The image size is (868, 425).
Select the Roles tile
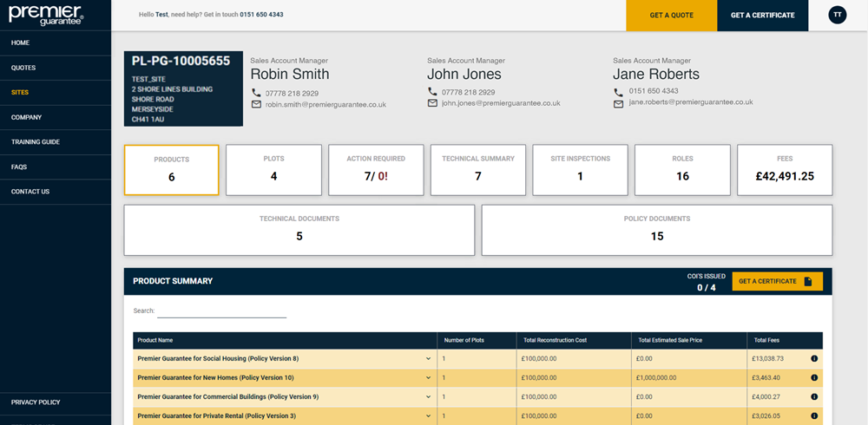[682, 170]
